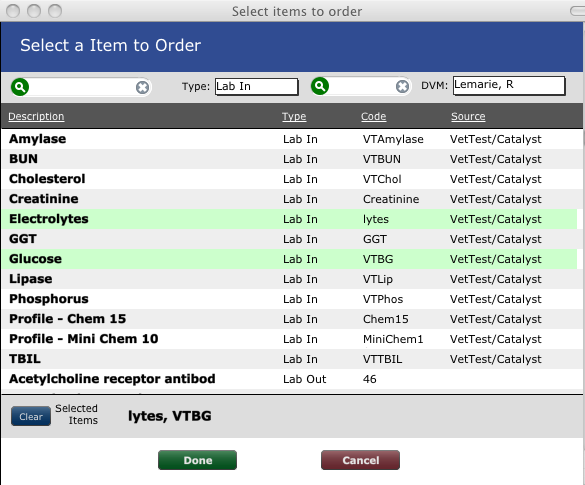Sort by the Code column header
This screenshot has width=585, height=485.
pos(373,116)
